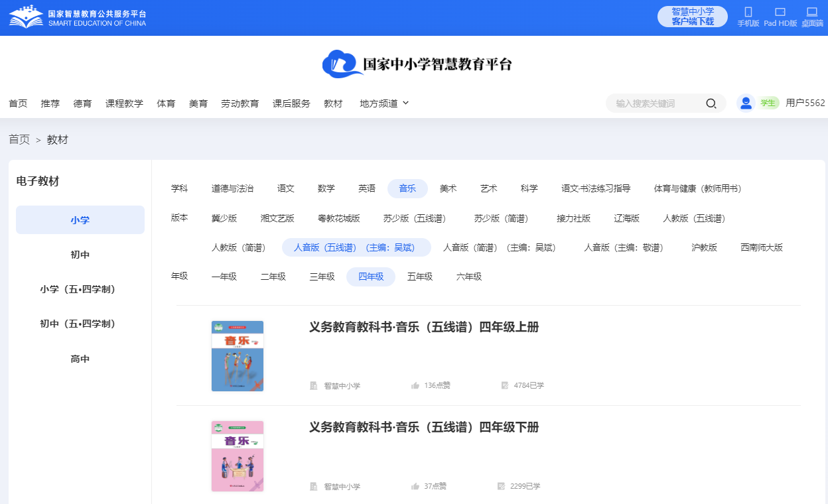
Task: Open title 义务教育教科书·音乐（五线谱）四年级上册
Action: [424, 327]
